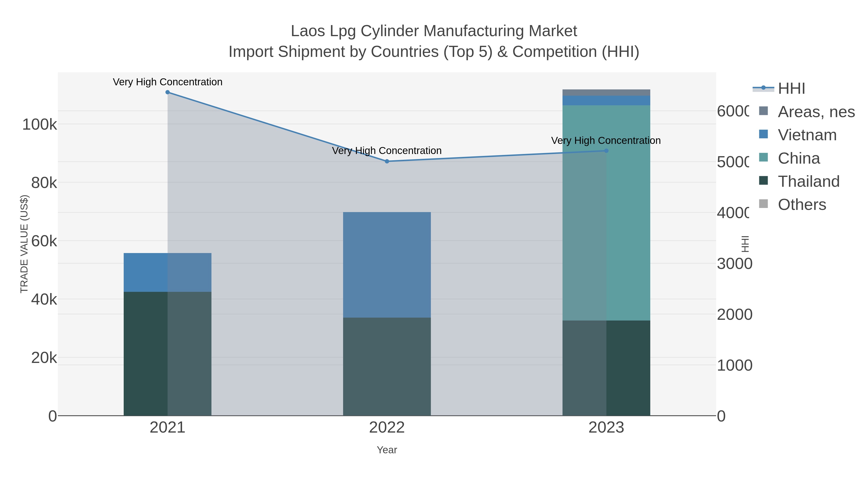
Task: Click the Very High Concentration label above 2021
Action: tap(168, 82)
